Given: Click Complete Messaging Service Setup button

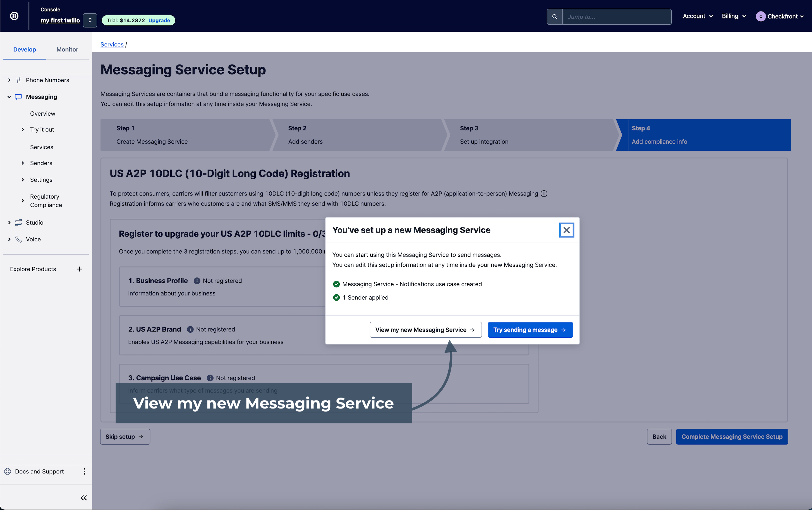Looking at the screenshot, I should [732, 437].
